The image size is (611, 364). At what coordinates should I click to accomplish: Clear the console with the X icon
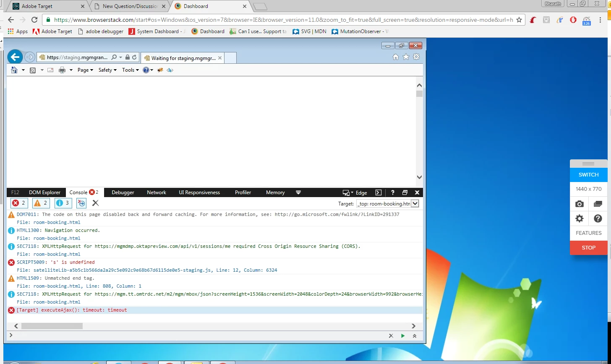96,203
